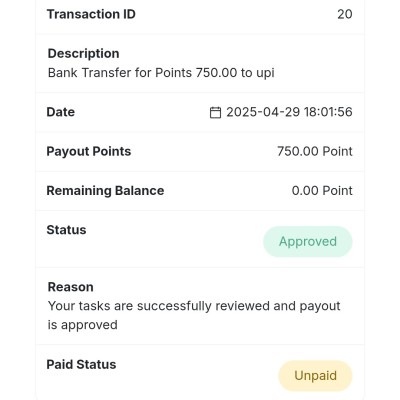Select the transaction ID value 20
The height and width of the screenshot is (400, 400).
pos(345,14)
